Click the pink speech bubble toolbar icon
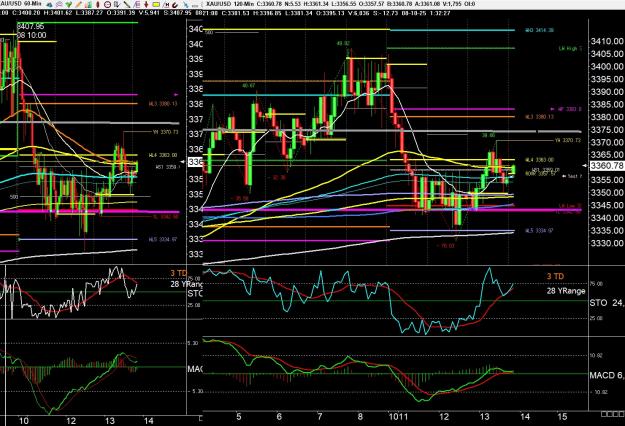 [59, 5]
